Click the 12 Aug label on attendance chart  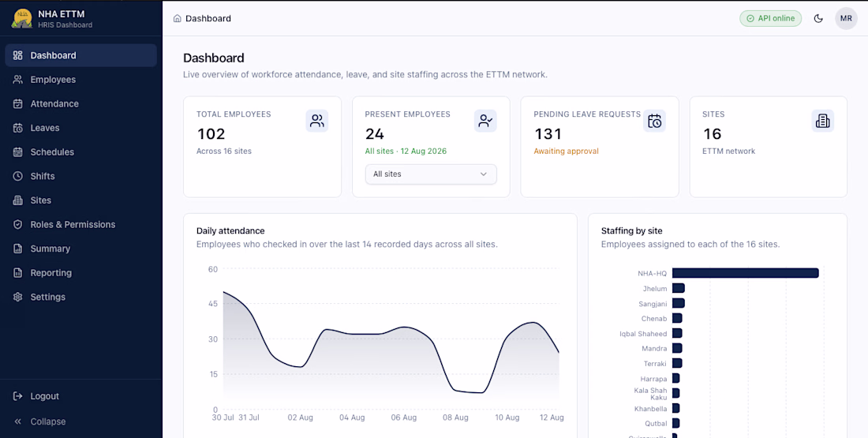coord(552,417)
